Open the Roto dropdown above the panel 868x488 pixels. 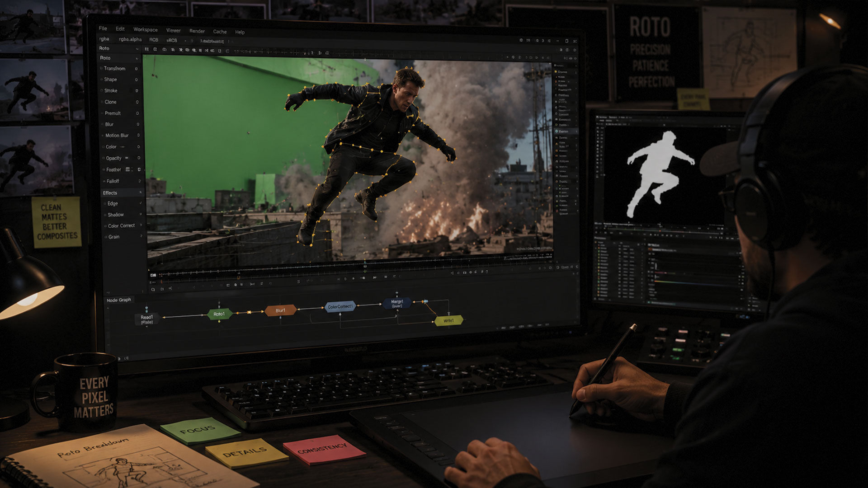tap(119, 48)
